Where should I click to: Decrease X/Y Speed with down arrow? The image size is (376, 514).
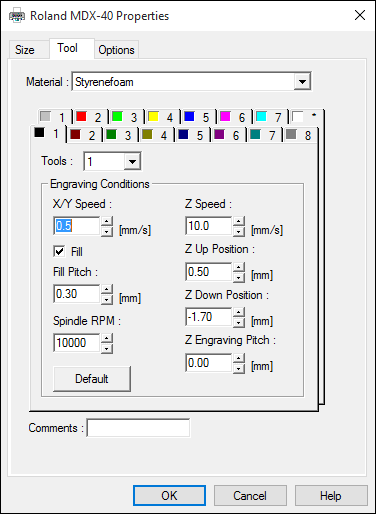107,231
